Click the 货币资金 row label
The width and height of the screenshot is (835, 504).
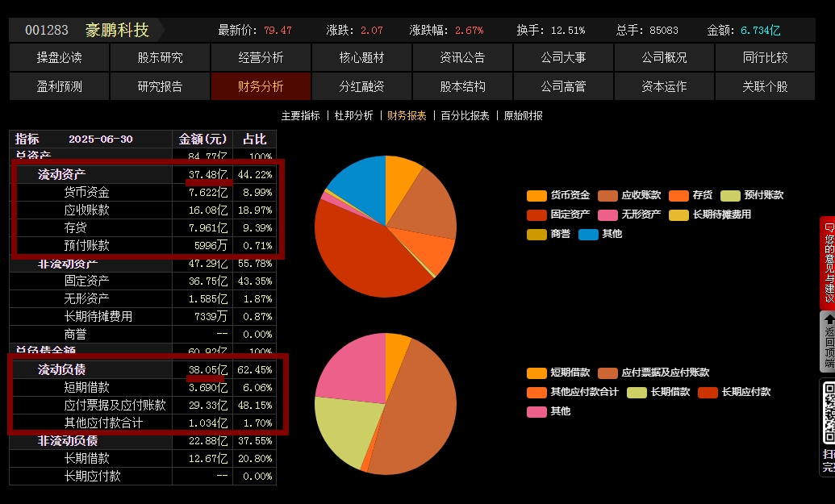[86, 192]
